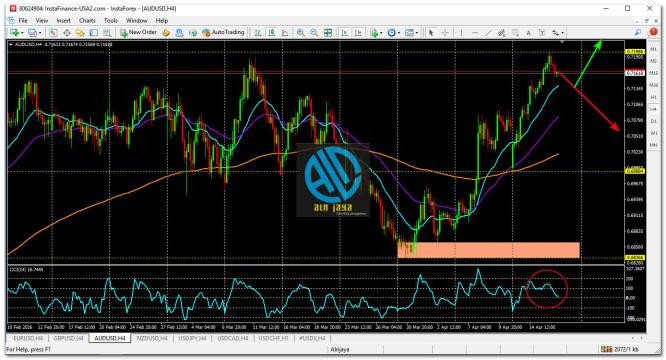
Task: Click the connection status 2072/1 kb indicator
Action: pos(620,349)
